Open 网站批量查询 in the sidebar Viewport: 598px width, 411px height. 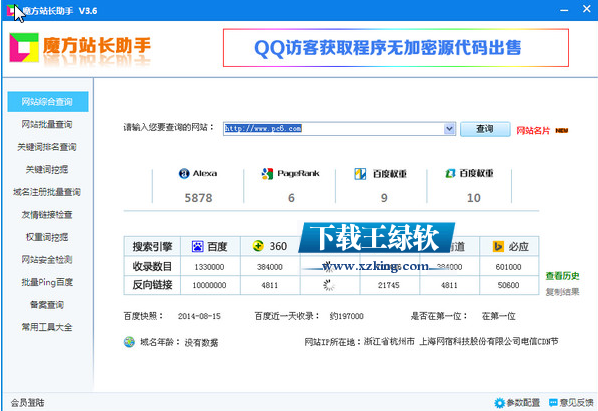(47, 124)
